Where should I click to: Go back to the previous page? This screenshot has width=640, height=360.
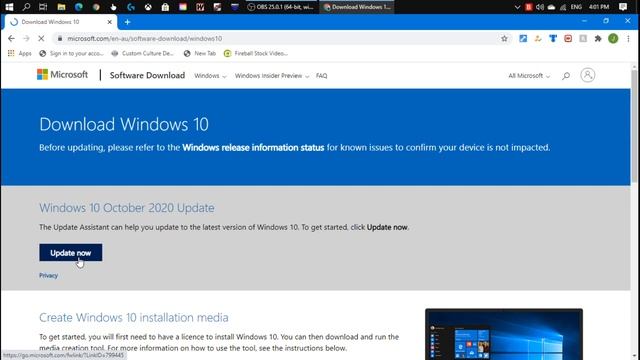pos(11,38)
